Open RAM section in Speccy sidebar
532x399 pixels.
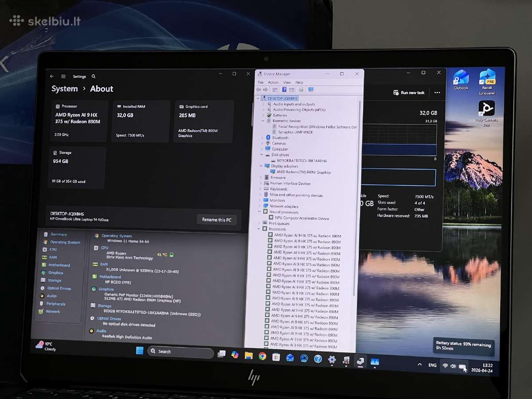click(x=49, y=257)
